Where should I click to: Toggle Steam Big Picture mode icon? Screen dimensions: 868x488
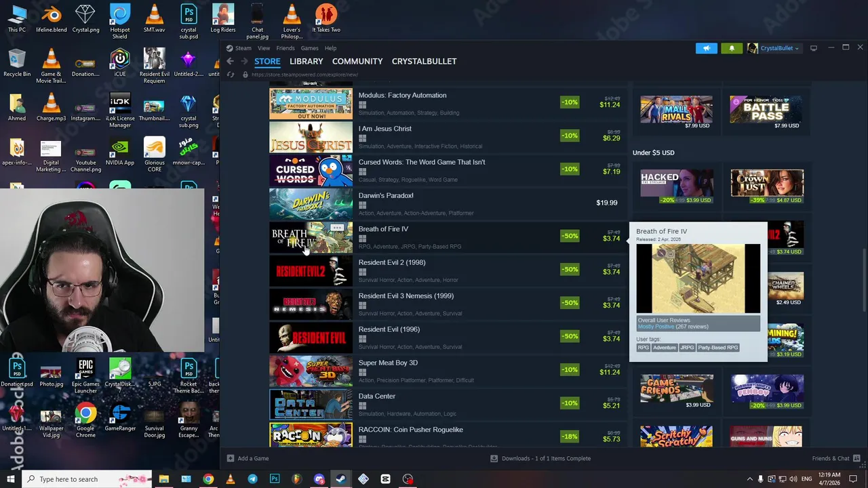[814, 48]
